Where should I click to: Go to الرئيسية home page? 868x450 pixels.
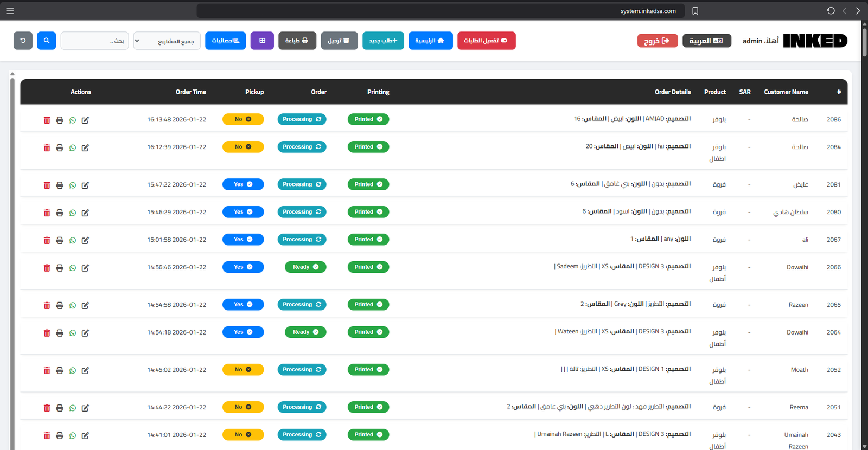pos(430,41)
